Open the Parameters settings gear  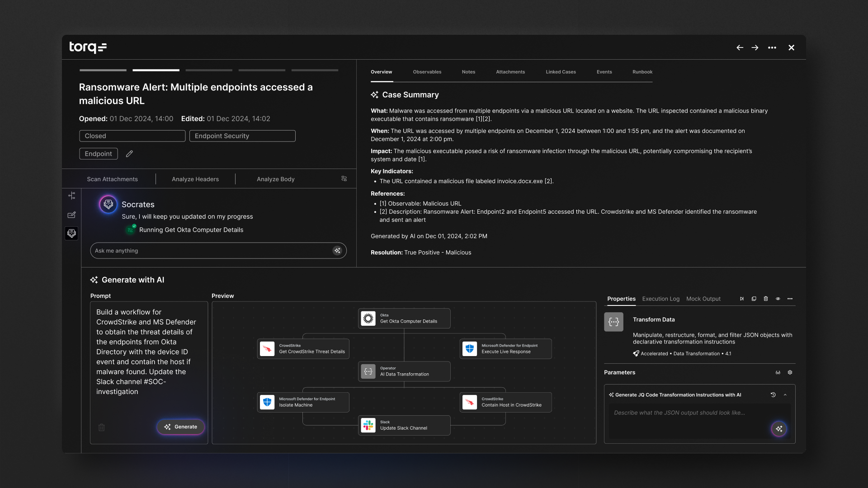pos(790,372)
